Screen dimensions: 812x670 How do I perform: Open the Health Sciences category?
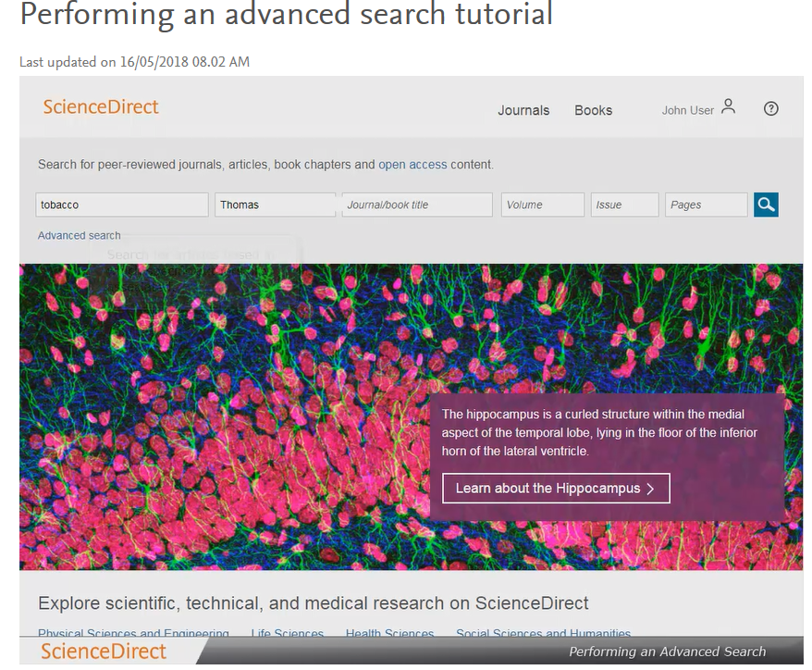[389, 634]
